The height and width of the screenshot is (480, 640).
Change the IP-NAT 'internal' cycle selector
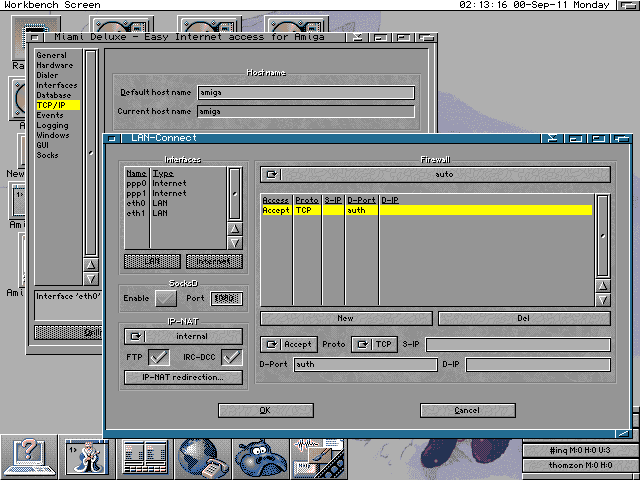pos(182,336)
